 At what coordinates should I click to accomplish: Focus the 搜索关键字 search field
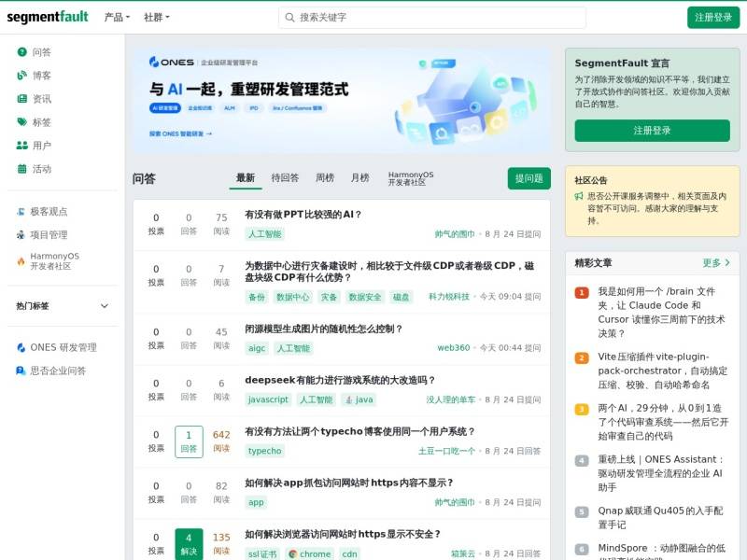coord(432,18)
